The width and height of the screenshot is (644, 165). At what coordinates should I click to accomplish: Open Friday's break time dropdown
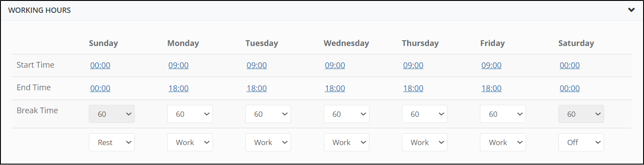pyautogui.click(x=503, y=114)
